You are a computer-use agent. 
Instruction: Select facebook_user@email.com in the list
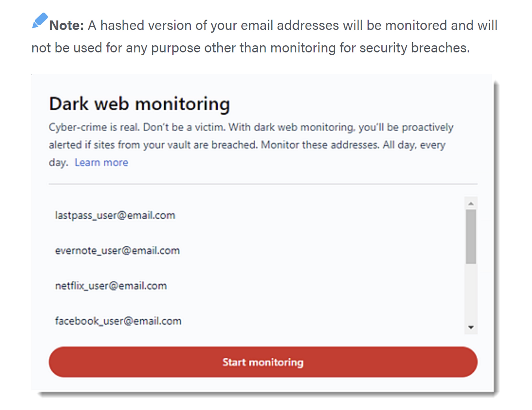click(x=118, y=321)
